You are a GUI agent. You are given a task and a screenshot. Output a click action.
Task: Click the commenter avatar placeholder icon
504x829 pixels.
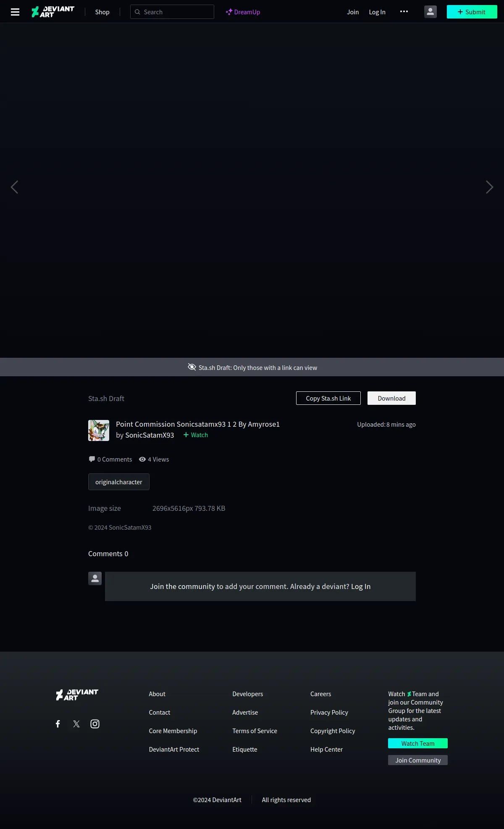coord(95,578)
